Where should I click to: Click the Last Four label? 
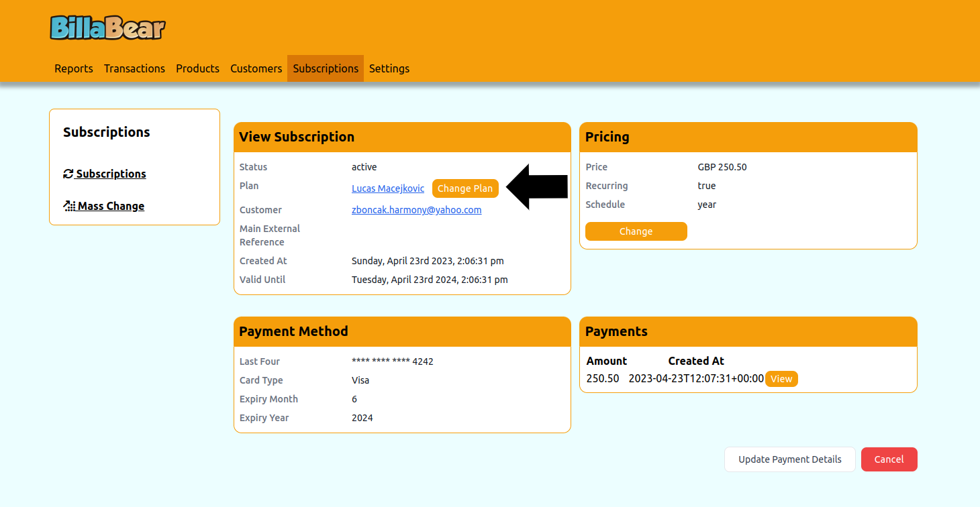(260, 361)
